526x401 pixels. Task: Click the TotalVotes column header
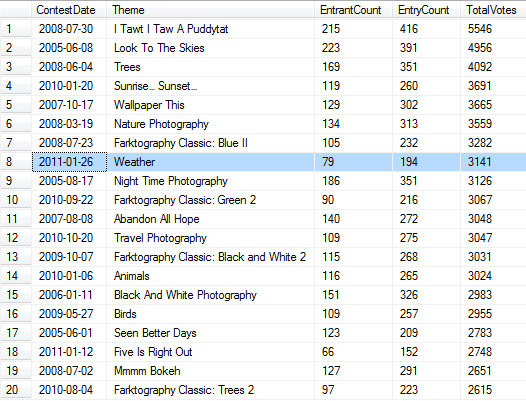[x=493, y=10]
